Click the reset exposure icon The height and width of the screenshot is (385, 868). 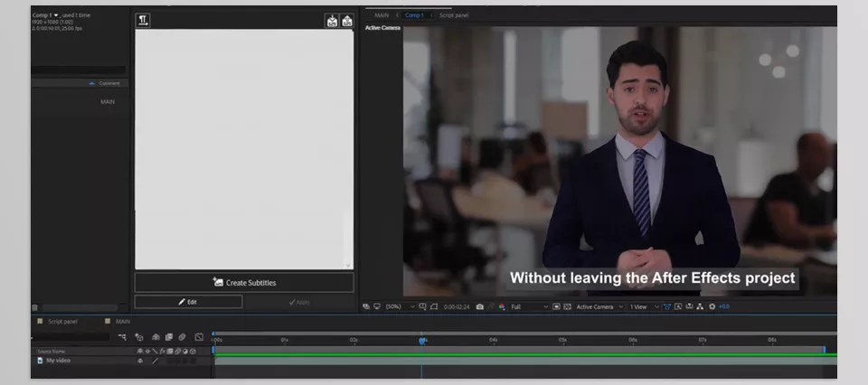(x=712, y=306)
